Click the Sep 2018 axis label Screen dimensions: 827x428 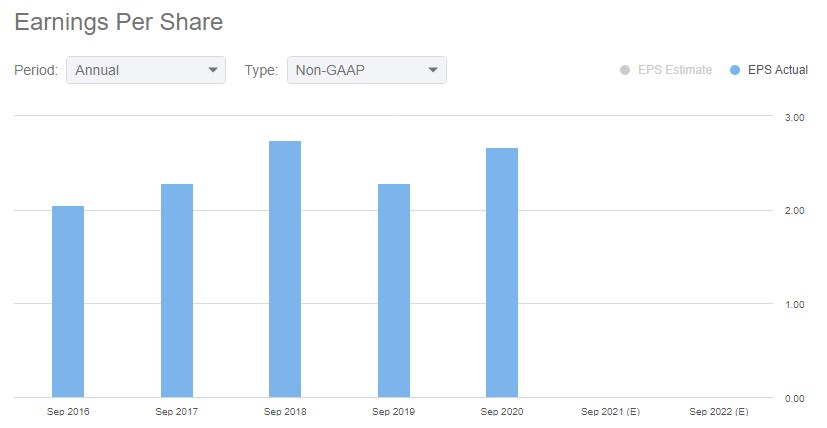[x=285, y=412]
